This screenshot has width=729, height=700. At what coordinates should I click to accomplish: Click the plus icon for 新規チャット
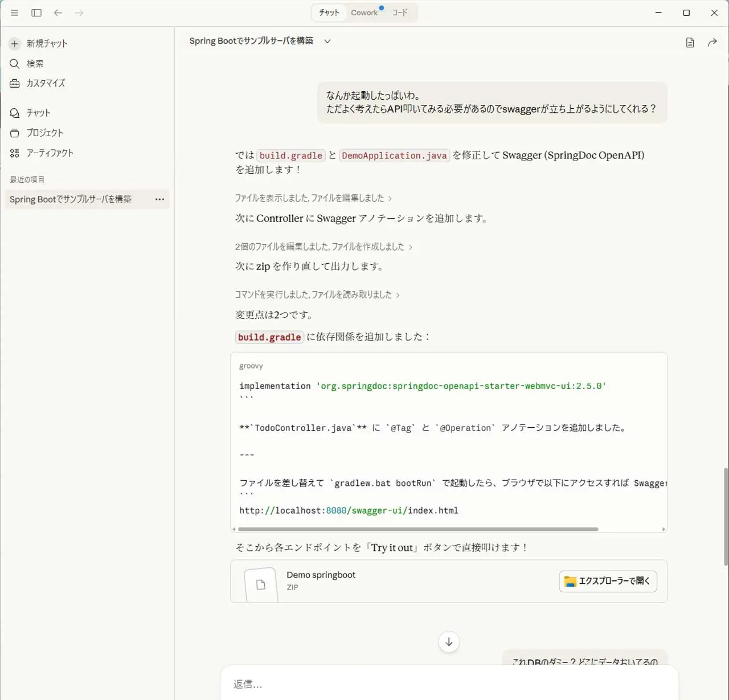(x=15, y=44)
